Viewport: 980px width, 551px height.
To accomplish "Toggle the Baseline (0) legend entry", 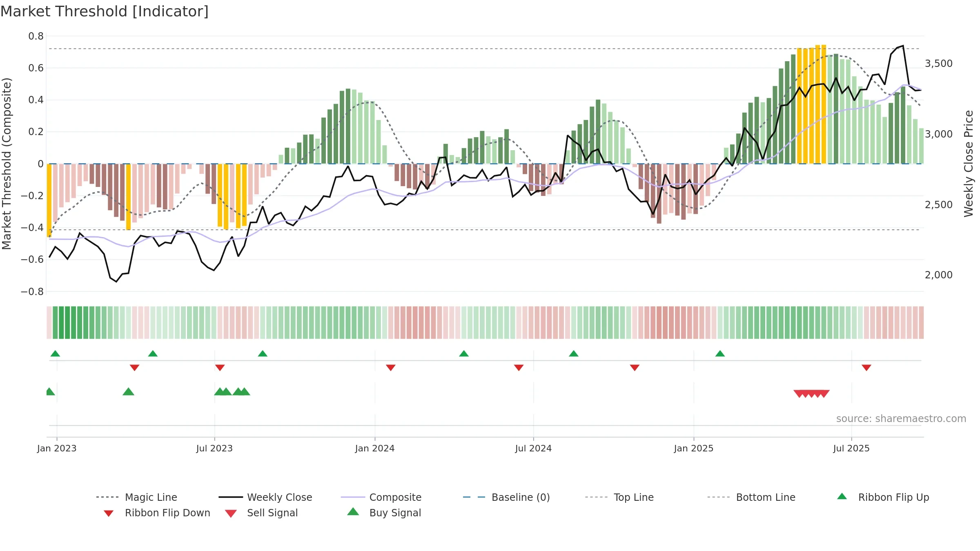I will pyautogui.click(x=506, y=497).
